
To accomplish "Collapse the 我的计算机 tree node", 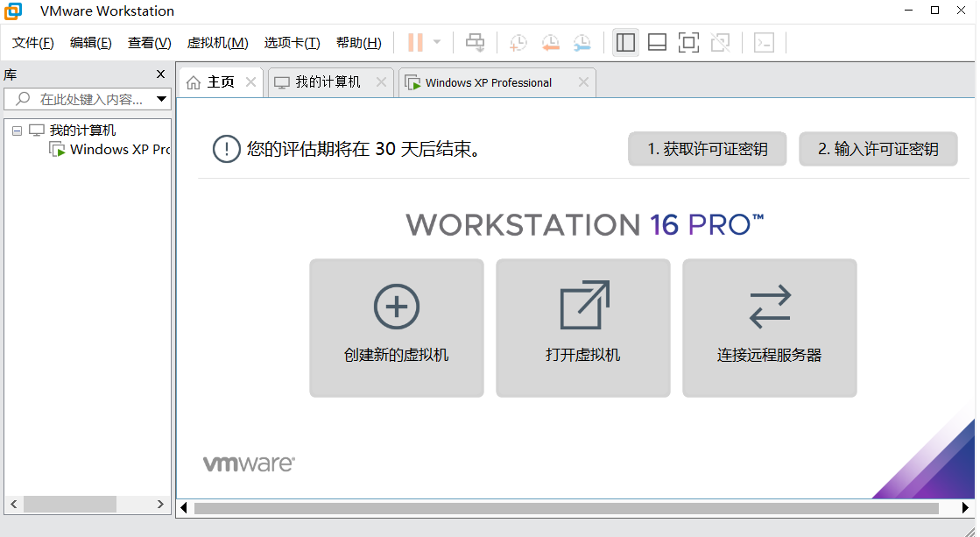I will [x=17, y=131].
